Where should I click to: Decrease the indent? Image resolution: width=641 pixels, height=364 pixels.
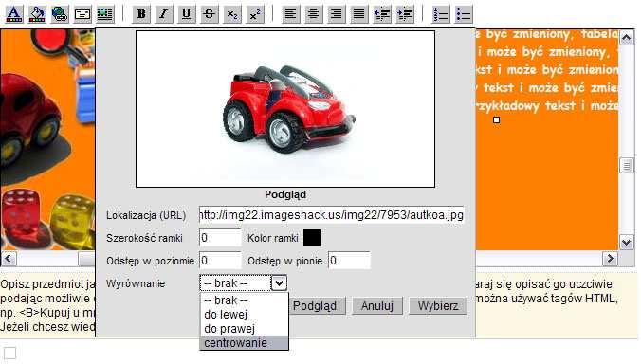pyautogui.click(x=382, y=14)
